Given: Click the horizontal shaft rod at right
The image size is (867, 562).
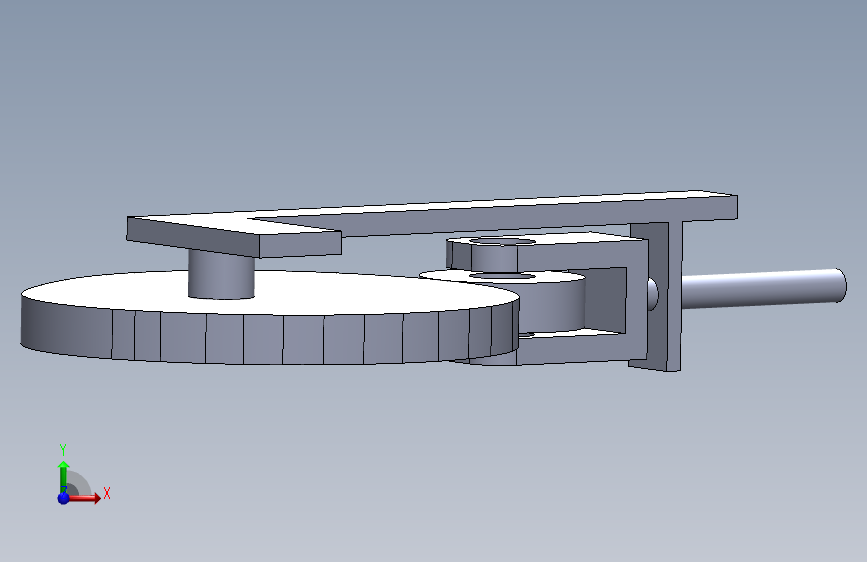Looking at the screenshot, I should pos(763,288).
